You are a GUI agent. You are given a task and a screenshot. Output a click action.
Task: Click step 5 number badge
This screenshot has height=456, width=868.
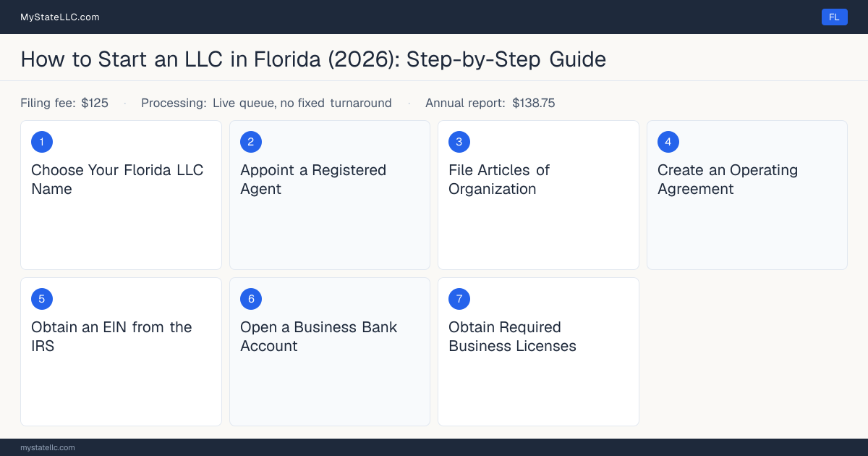[x=42, y=299]
